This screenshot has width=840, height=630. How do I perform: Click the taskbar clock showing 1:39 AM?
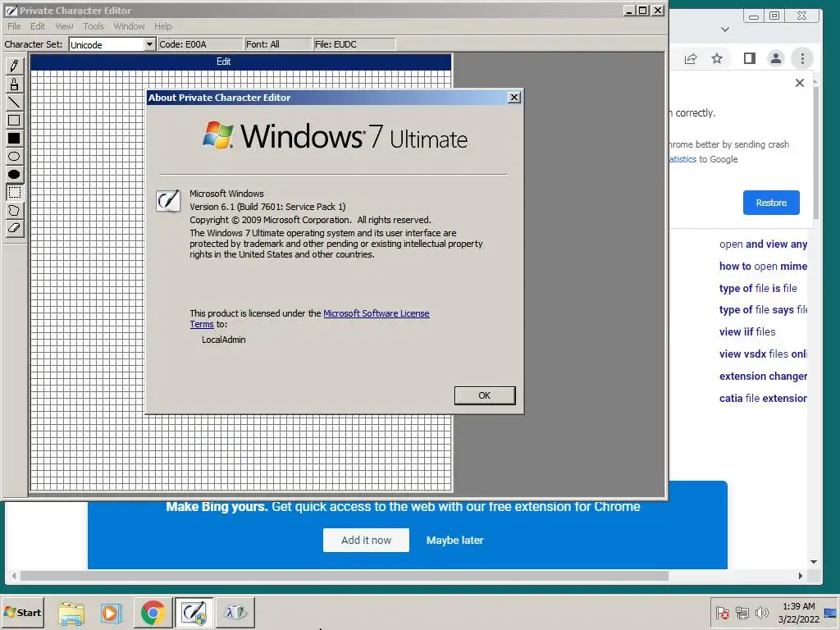(x=798, y=612)
